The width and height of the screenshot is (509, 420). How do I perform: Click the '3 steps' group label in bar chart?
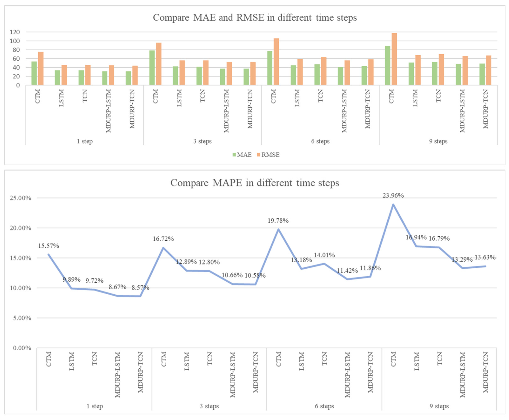coord(202,141)
